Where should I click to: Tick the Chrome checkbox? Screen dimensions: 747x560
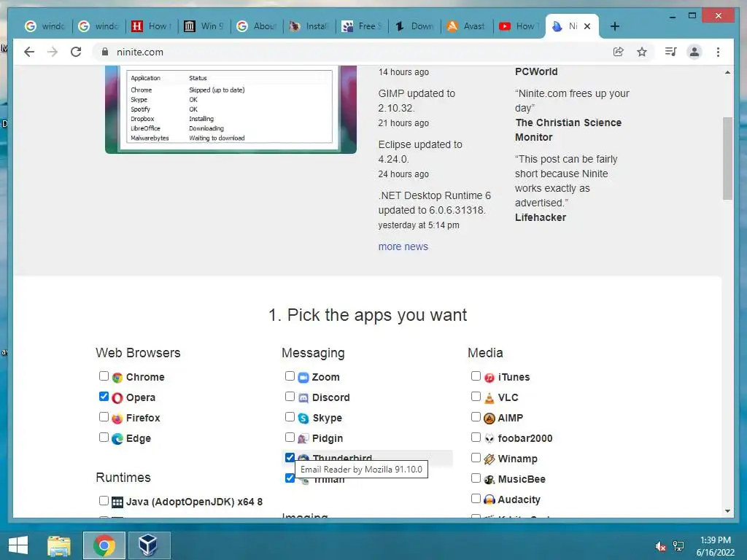coord(104,376)
